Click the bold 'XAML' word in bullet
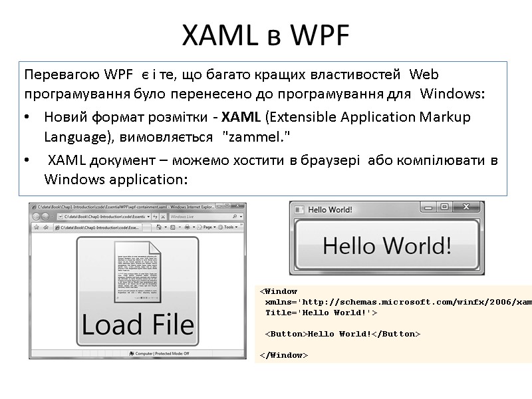The width and height of the screenshot is (532, 399). pos(241,117)
